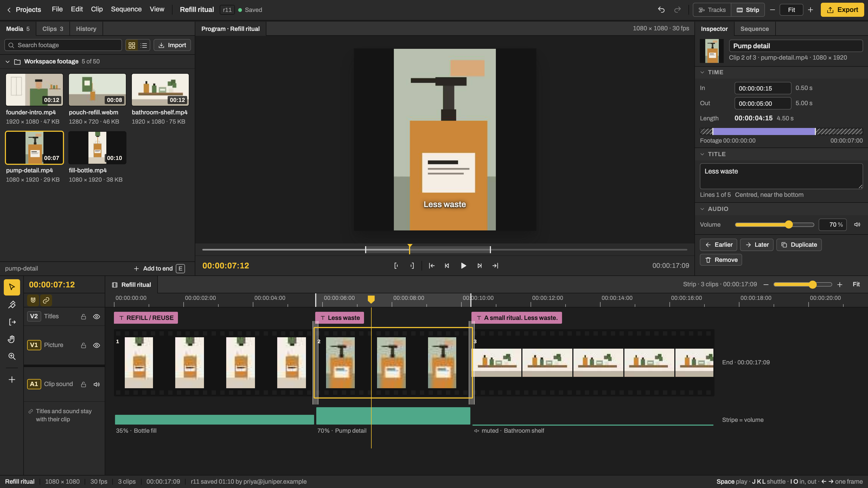Mute the A1 Clip sound track
The image size is (868, 488).
96,384
